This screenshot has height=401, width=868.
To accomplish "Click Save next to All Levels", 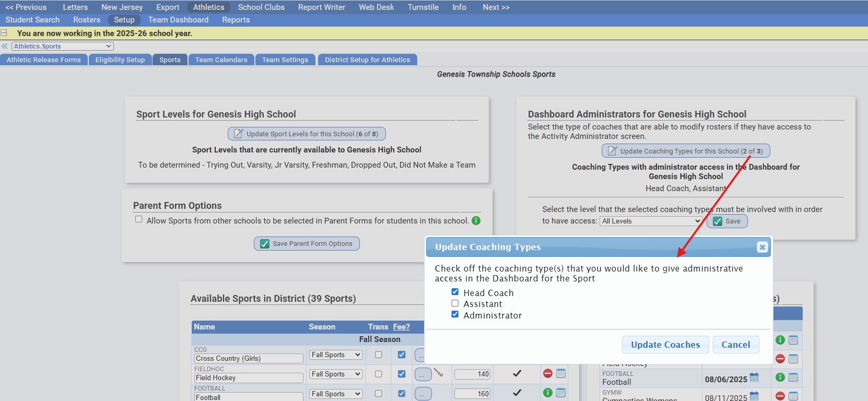I will [x=727, y=221].
